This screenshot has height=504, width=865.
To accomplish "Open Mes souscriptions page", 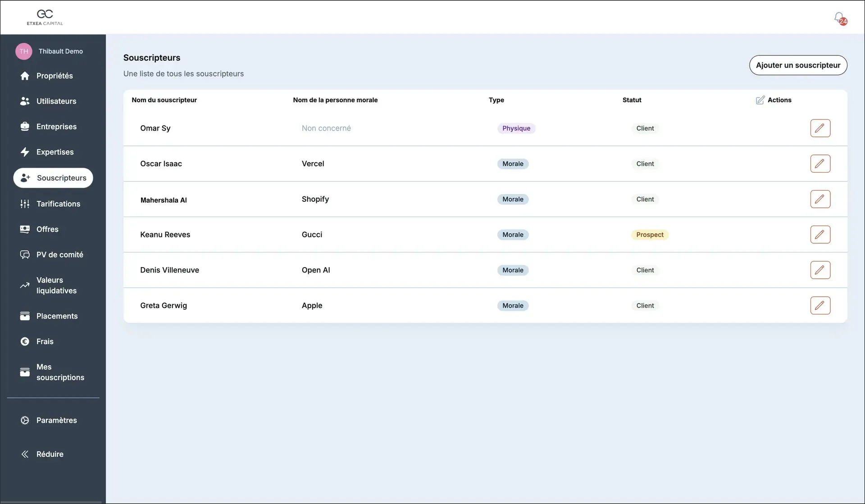I will click(60, 372).
